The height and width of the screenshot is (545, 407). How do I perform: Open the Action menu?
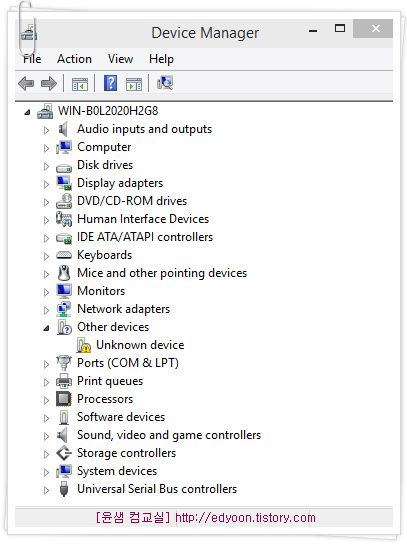(x=74, y=59)
